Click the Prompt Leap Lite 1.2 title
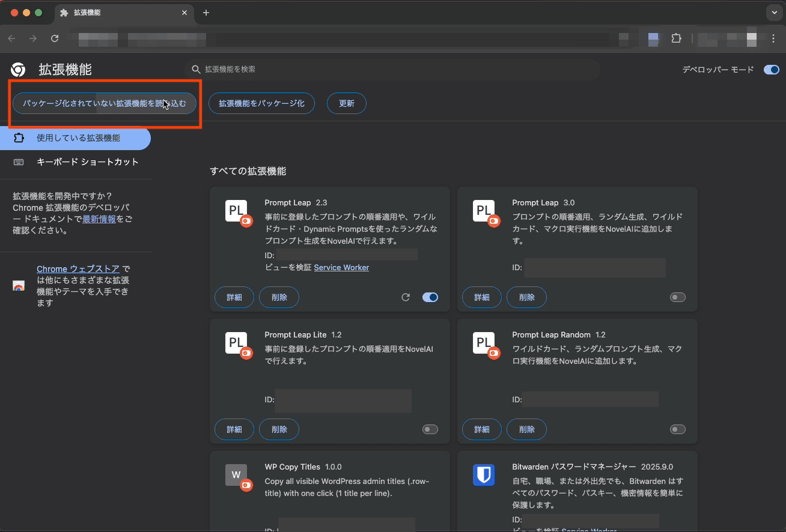 pos(303,334)
